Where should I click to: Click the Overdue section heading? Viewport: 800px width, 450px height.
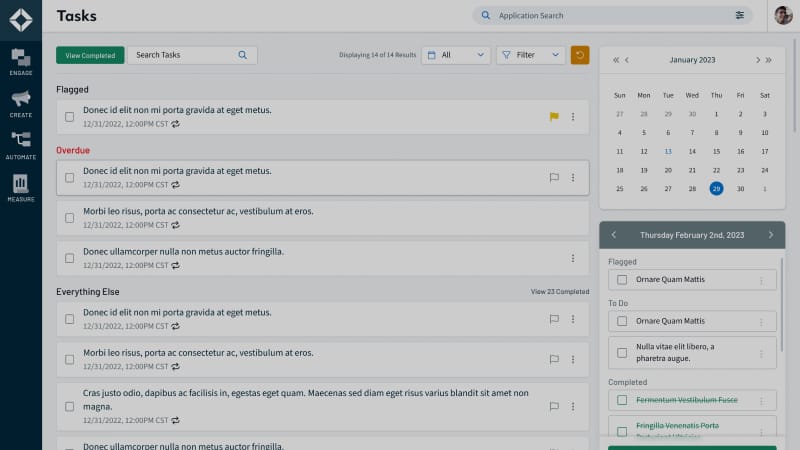[x=73, y=151]
